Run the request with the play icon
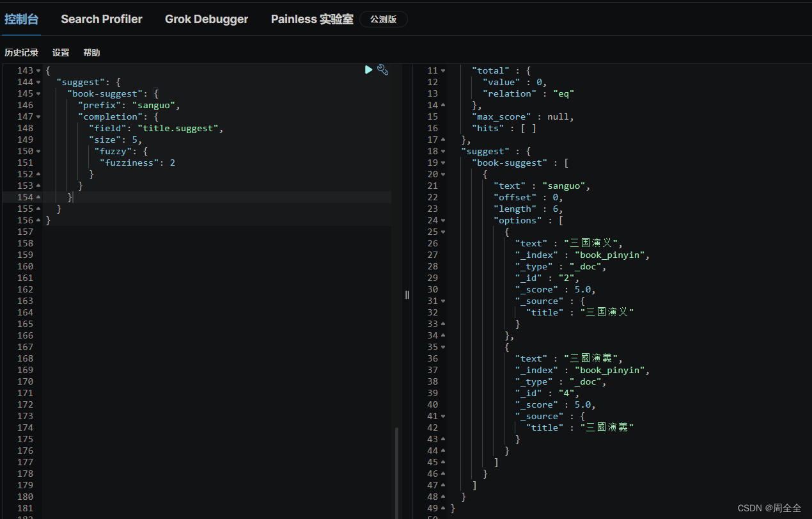The width and height of the screenshot is (812, 519). click(368, 70)
